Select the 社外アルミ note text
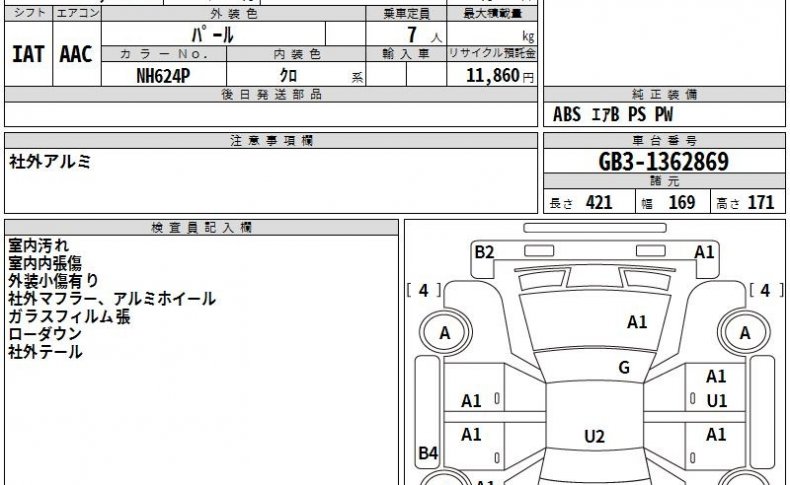Screen dimensions: 790x485 (50, 162)
